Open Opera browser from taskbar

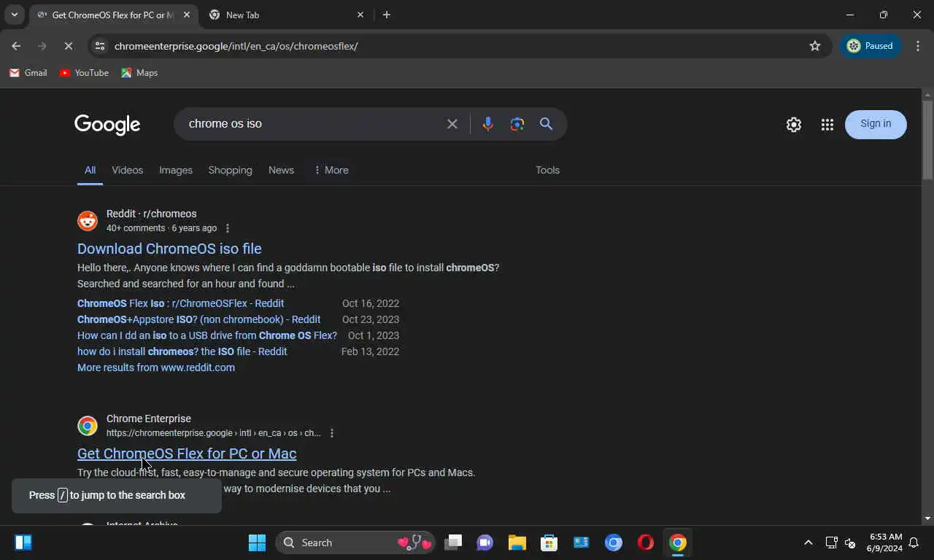(646, 542)
